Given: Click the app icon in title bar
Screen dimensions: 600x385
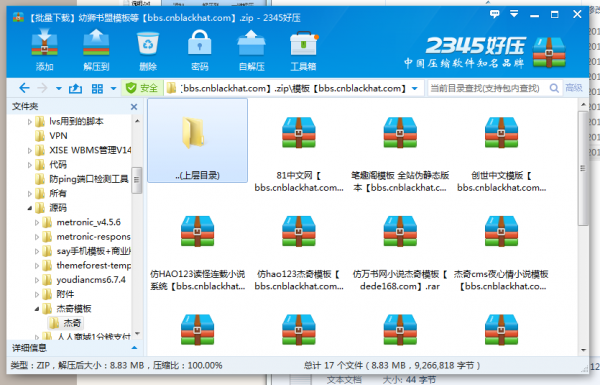Looking at the screenshot, I should click(18, 17).
